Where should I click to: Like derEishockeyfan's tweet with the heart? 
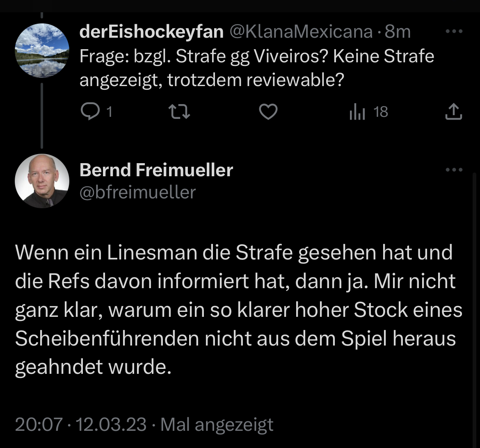[268, 112]
